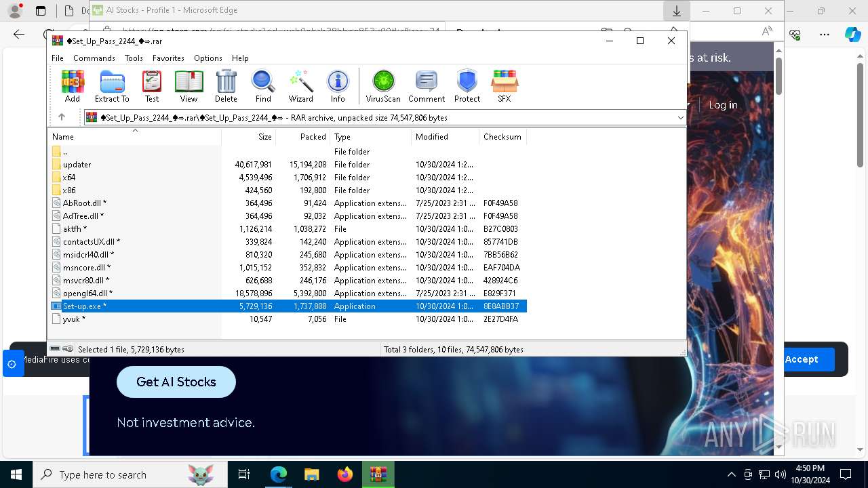Viewport: 868px width, 488px height.
Task: Click Accept on the cookie banner
Action: [802, 359]
